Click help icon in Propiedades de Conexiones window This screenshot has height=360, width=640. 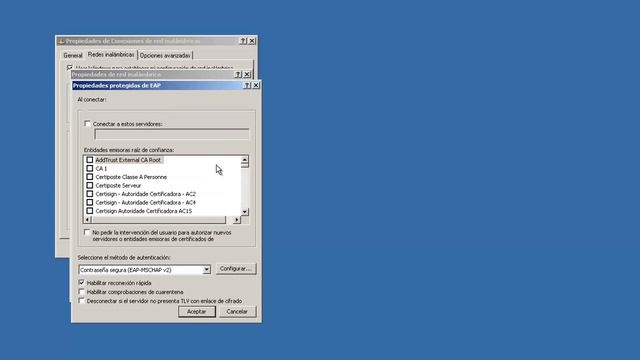[243, 41]
